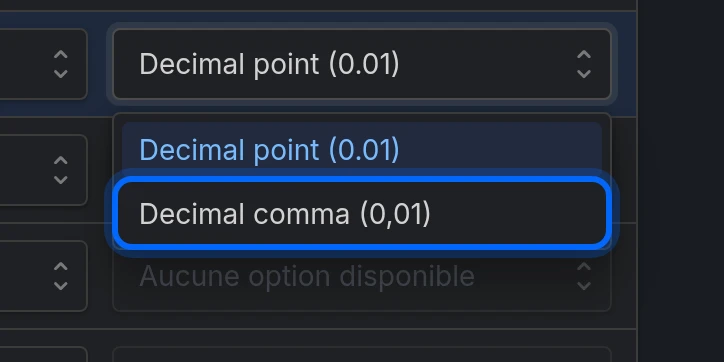Choose Decimal point (0.01) in the list
The image size is (724, 362).
click(x=362, y=149)
